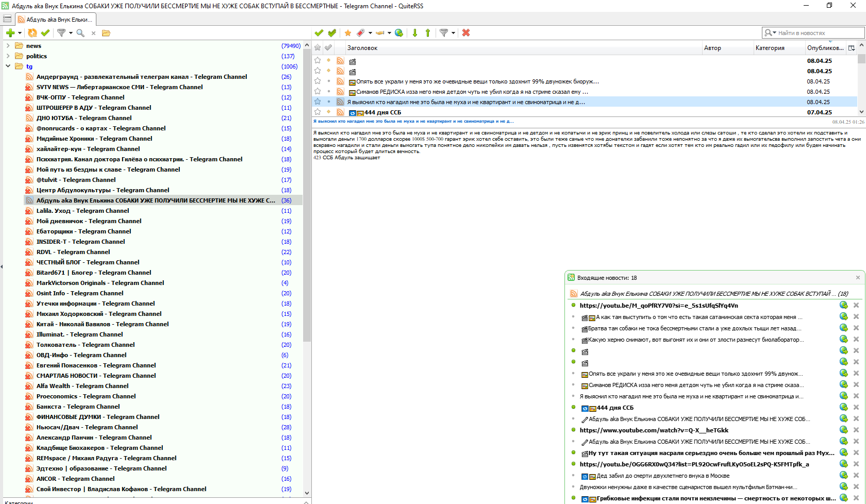
Task: Click the green plus add feed icon
Action: (x=10, y=33)
